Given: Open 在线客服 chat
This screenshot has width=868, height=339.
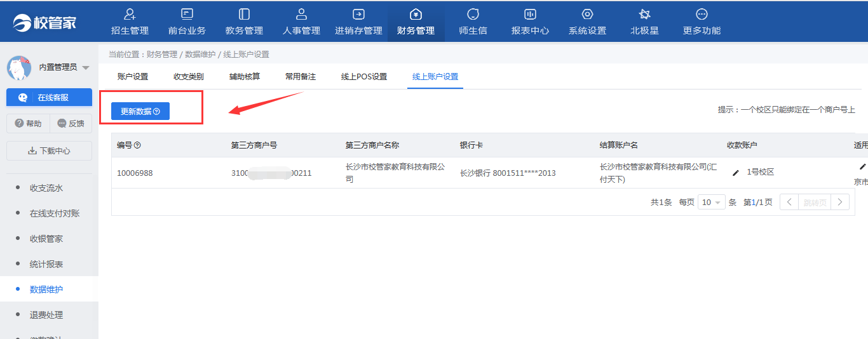Looking at the screenshot, I should [x=49, y=97].
